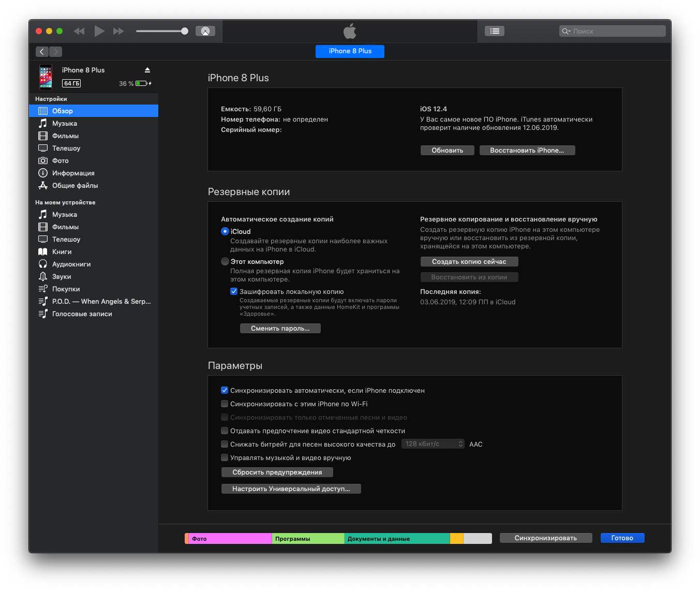Select the Этот компьютер backup radio button
The height and width of the screenshot is (591, 700).
(225, 261)
